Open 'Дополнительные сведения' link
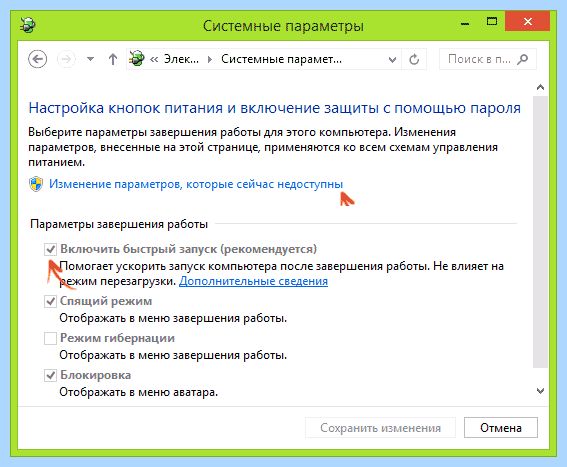This screenshot has height=467, width=567. [x=253, y=281]
